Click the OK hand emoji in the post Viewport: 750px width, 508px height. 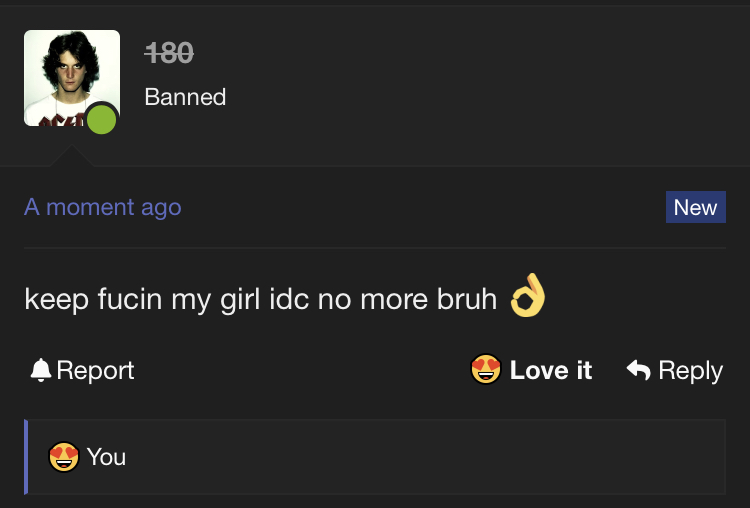528,295
